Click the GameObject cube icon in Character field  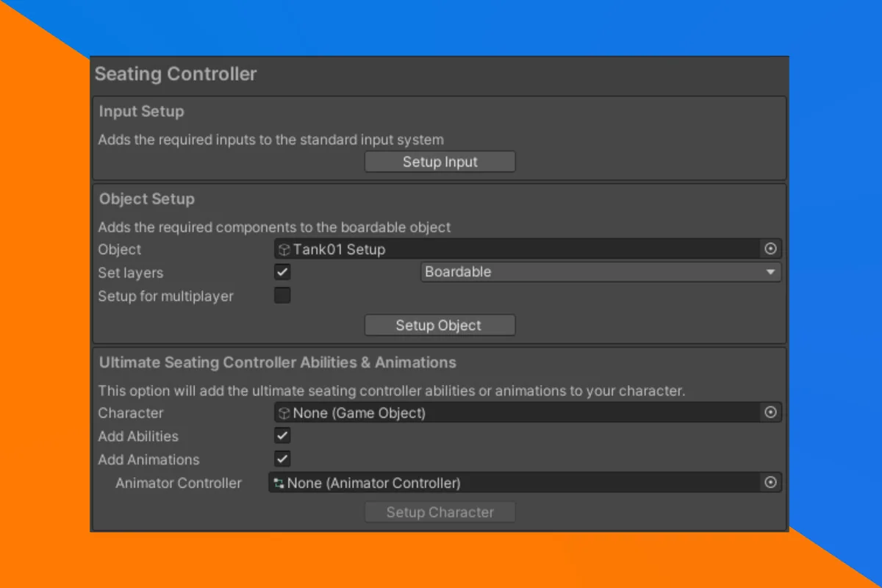pos(283,412)
